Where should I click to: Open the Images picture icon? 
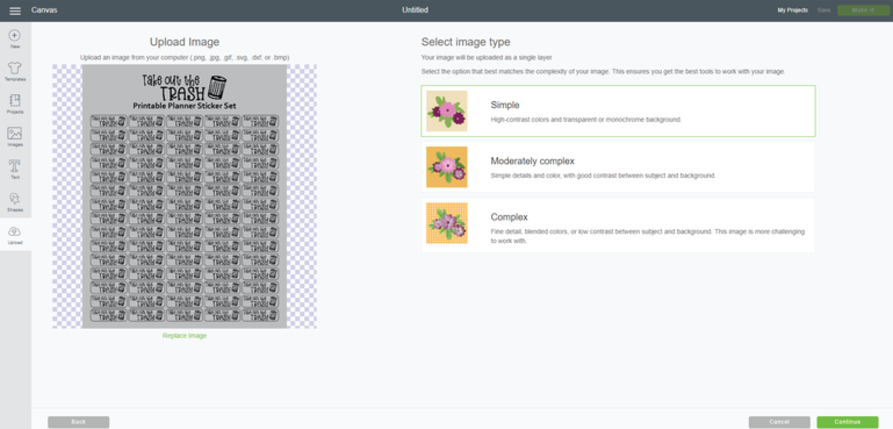tap(15, 133)
